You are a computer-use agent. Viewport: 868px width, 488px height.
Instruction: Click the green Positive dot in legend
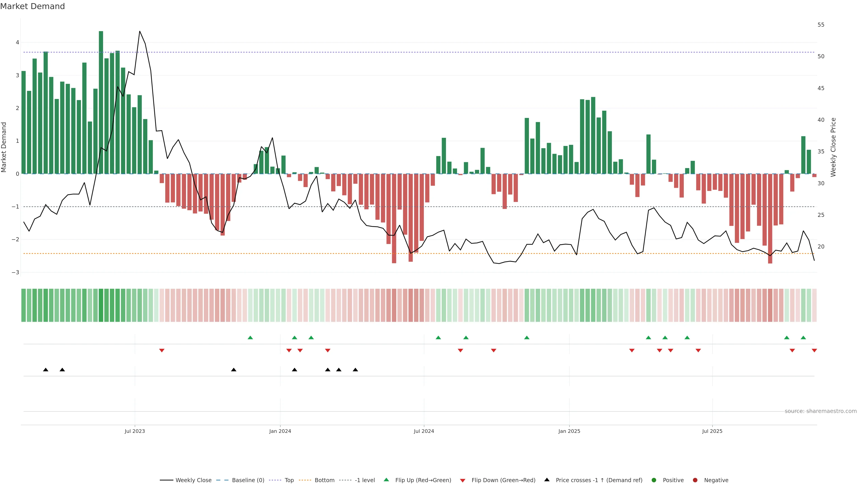pyautogui.click(x=654, y=480)
